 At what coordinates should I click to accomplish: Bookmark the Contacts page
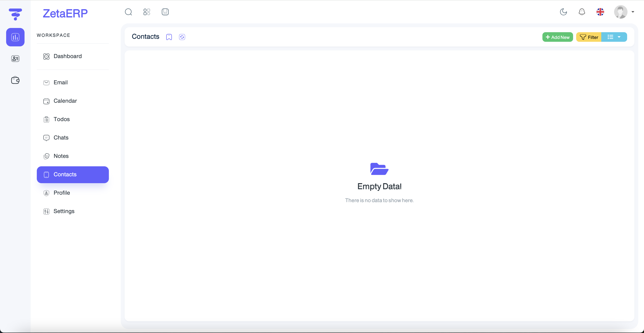point(169,37)
